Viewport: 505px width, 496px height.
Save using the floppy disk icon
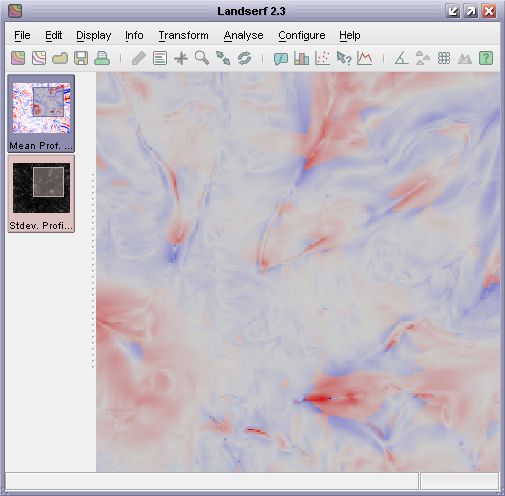tap(81, 58)
